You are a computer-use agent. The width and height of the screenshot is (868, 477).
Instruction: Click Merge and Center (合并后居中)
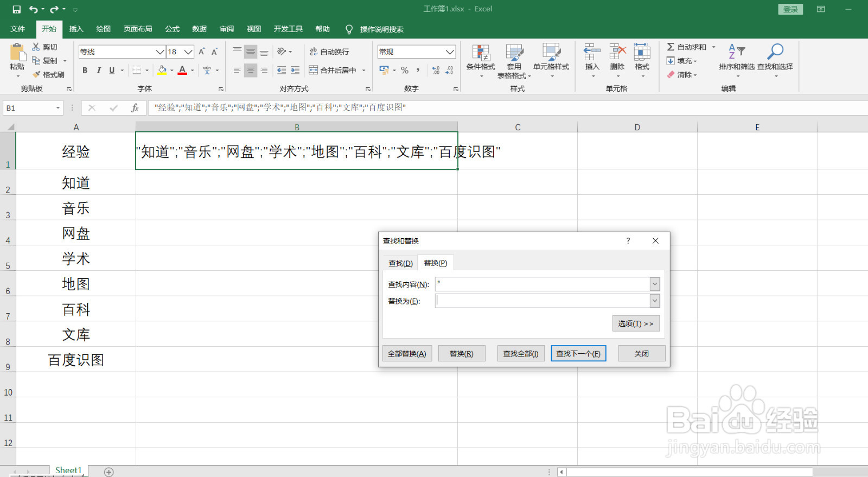(x=332, y=70)
